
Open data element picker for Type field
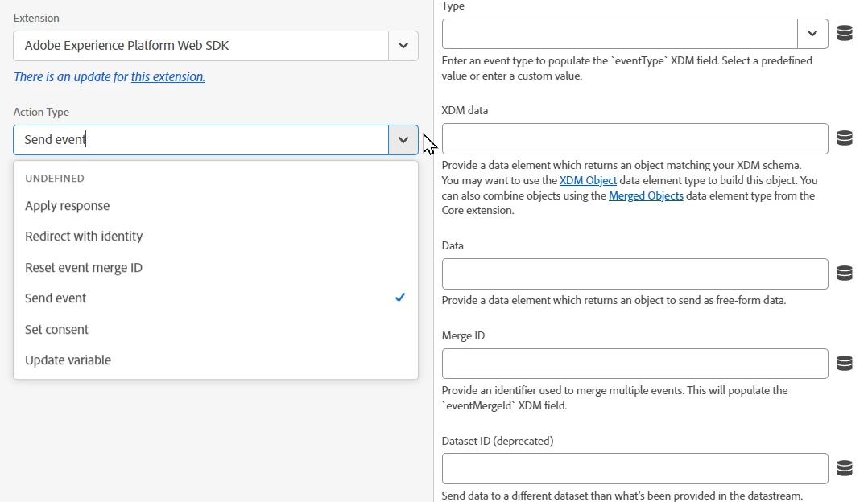[844, 34]
